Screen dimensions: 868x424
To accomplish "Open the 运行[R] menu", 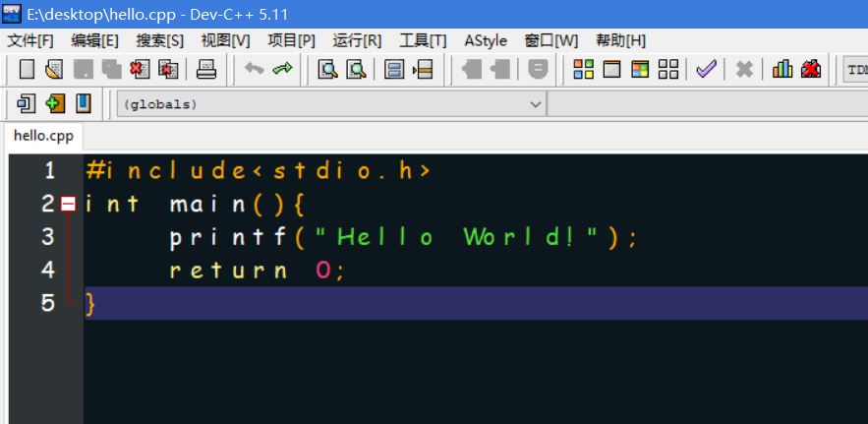I will [x=357, y=40].
